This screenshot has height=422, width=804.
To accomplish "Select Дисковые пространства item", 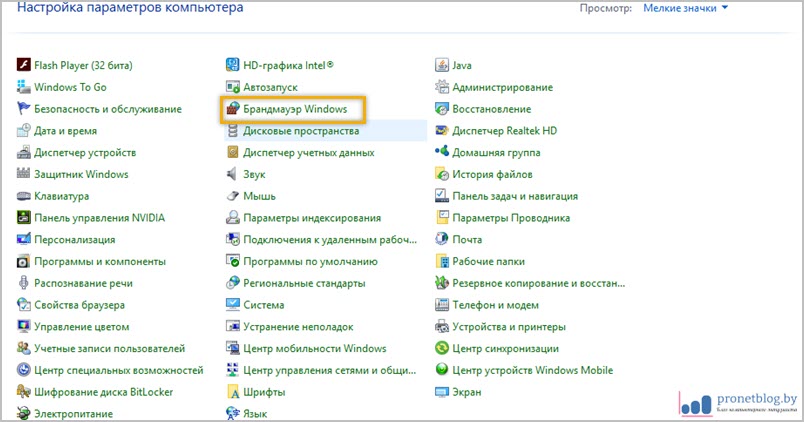I will [301, 131].
